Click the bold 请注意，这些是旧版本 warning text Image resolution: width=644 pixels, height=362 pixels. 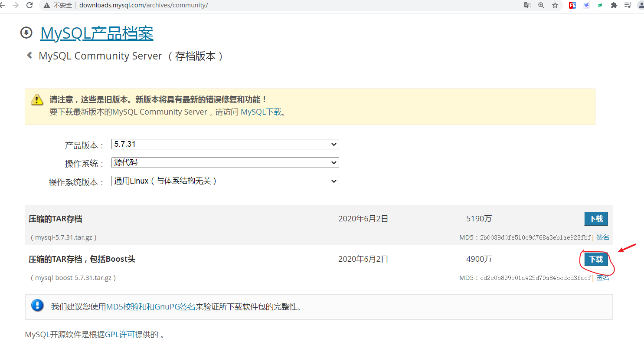158,99
